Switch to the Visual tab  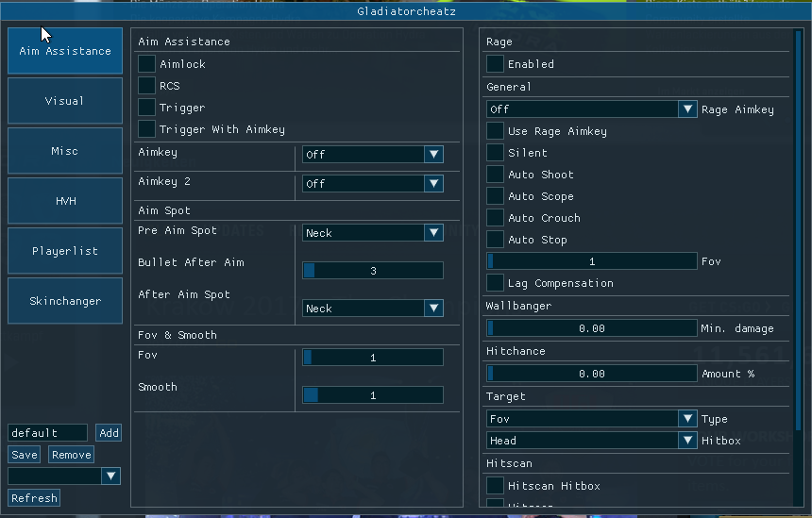pos(65,101)
